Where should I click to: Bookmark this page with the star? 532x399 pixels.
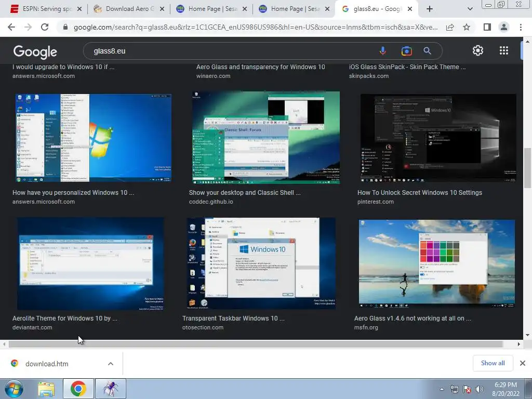click(x=467, y=27)
